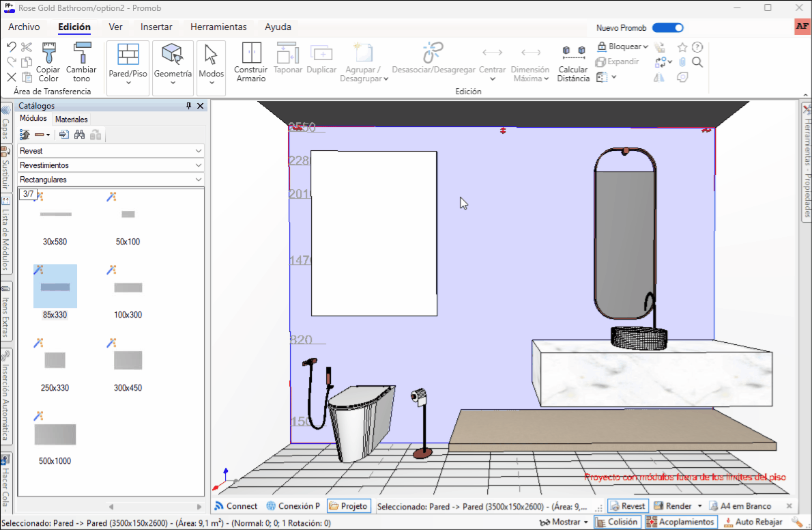
Task: Open the Rectangulares combo box
Action: (x=111, y=180)
